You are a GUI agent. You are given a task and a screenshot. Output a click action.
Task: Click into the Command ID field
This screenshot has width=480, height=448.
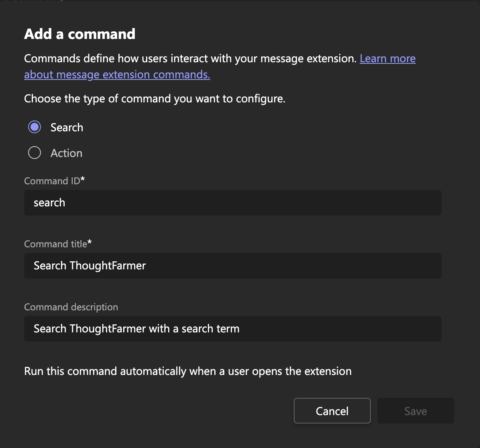pos(233,203)
